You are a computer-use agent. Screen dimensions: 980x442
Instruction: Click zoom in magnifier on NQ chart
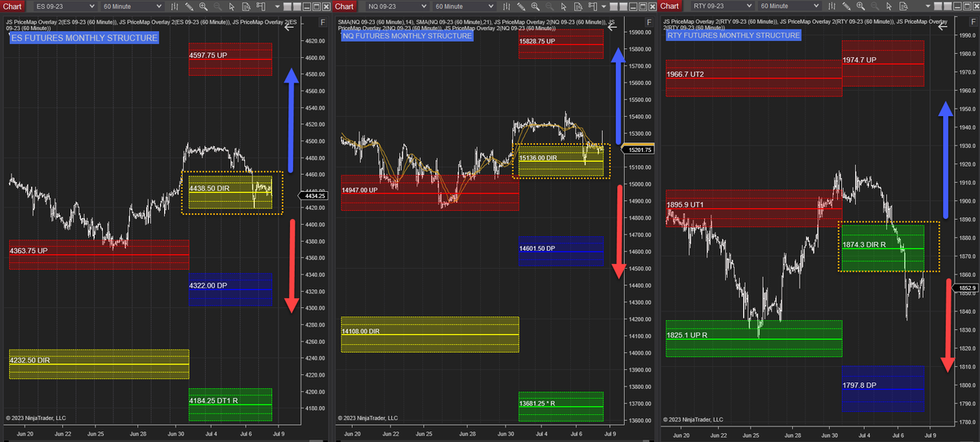pos(535,7)
